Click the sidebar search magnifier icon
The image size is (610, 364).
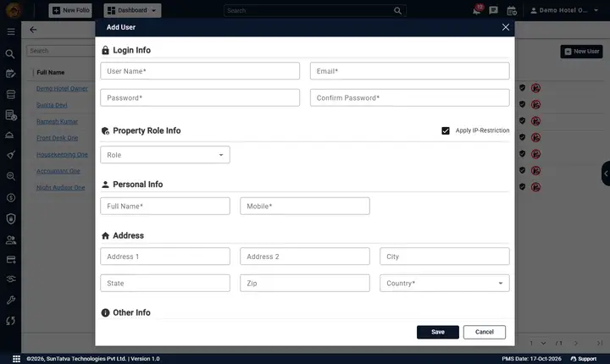[10, 54]
